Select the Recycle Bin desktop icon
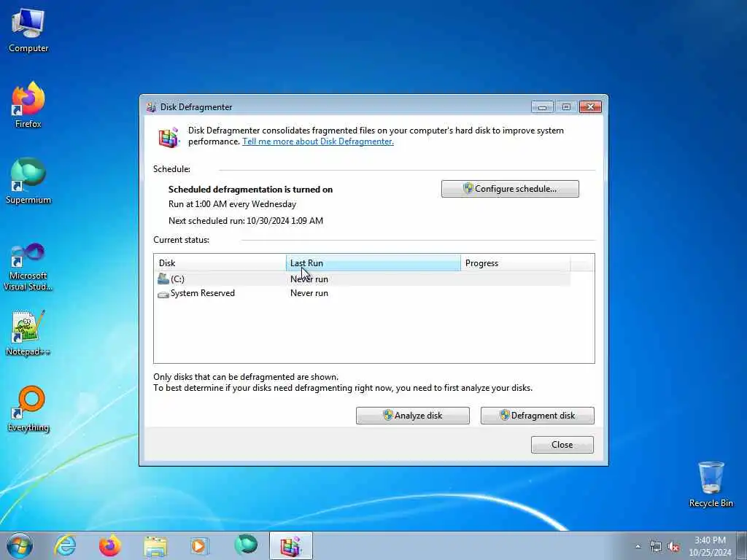This screenshot has height=560, width=747. 711,485
